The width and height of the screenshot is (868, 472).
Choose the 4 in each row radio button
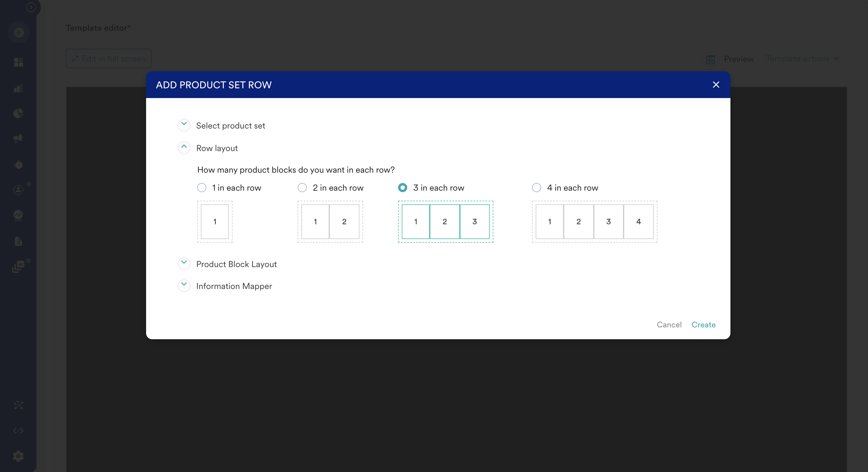tap(537, 188)
